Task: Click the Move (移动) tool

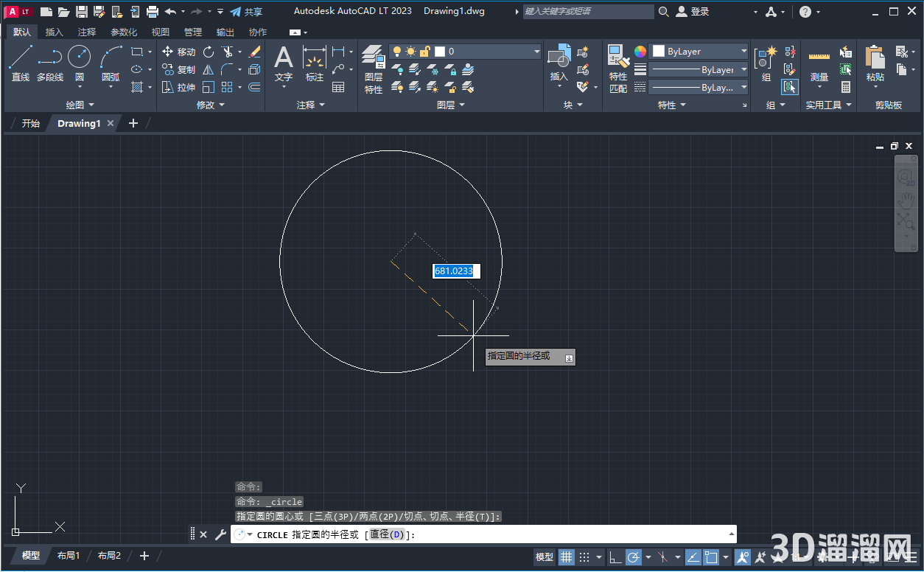Action: (178, 52)
